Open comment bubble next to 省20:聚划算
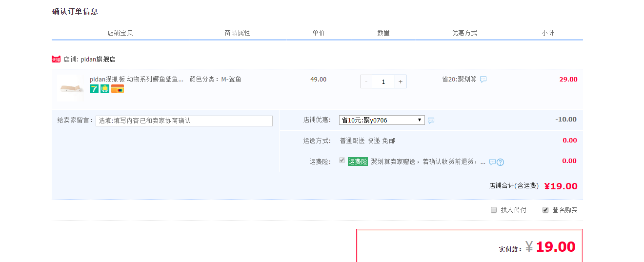 (483, 79)
